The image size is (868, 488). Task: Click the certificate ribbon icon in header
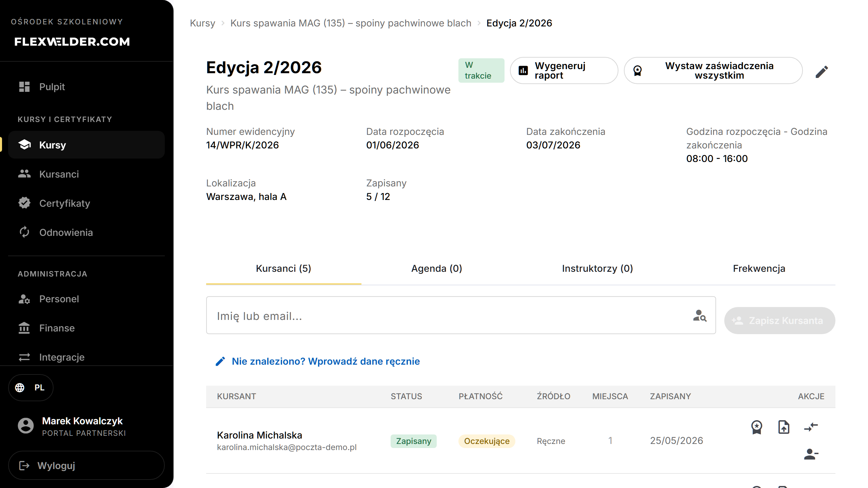click(x=637, y=70)
